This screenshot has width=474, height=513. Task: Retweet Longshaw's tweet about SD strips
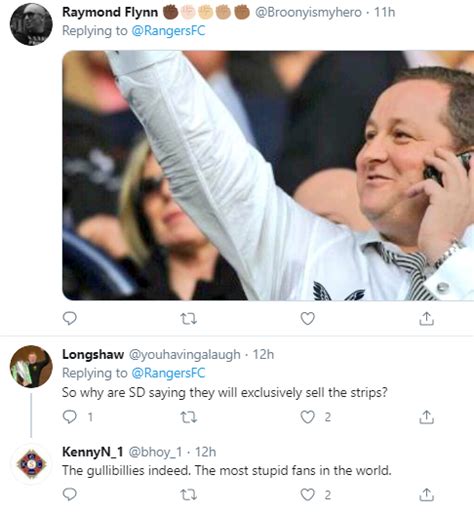click(188, 417)
